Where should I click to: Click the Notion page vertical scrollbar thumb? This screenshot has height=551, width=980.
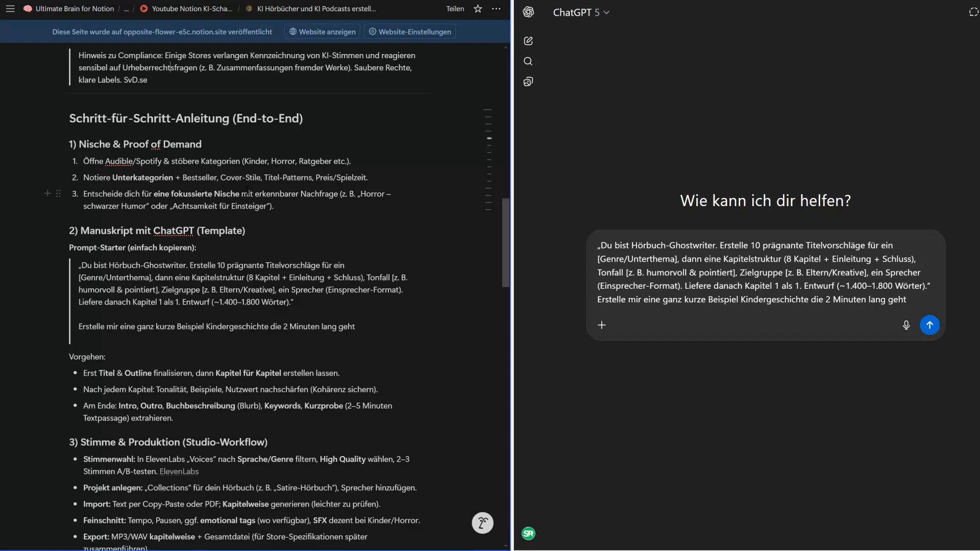tap(506, 242)
